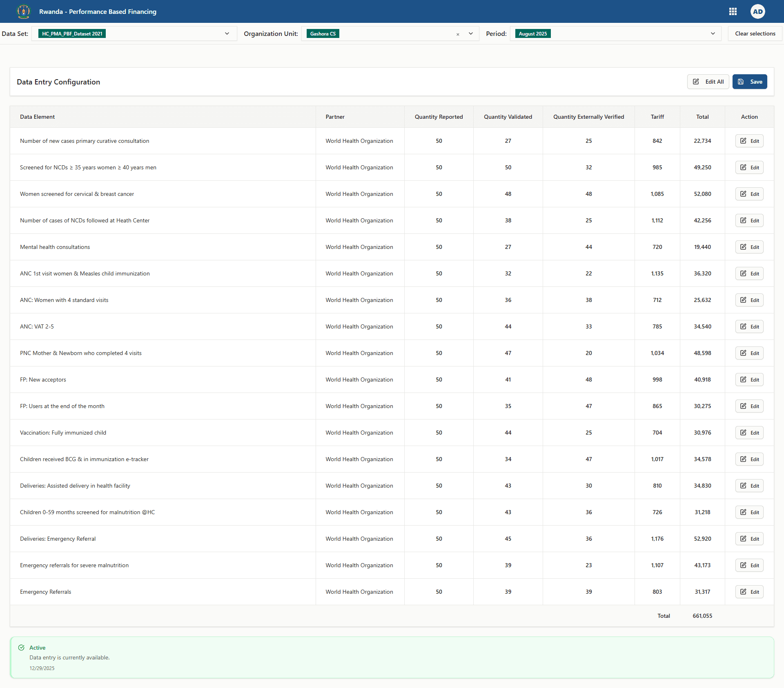Select the August 2025 period tag
The width and height of the screenshot is (784, 688).
pos(532,33)
